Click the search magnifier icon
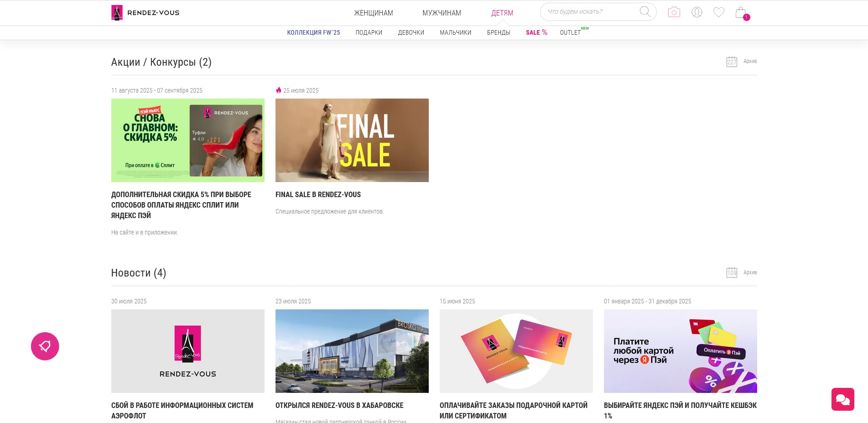 [x=645, y=12]
